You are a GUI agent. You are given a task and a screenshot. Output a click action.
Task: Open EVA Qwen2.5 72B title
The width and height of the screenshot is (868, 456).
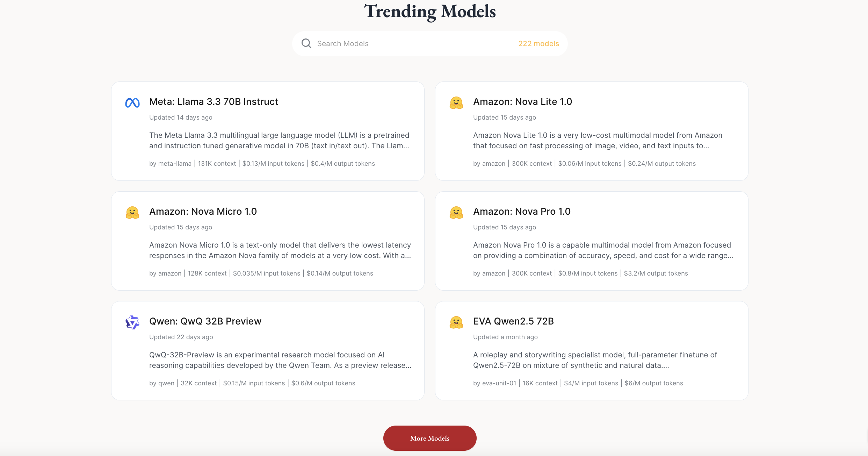[513, 321]
